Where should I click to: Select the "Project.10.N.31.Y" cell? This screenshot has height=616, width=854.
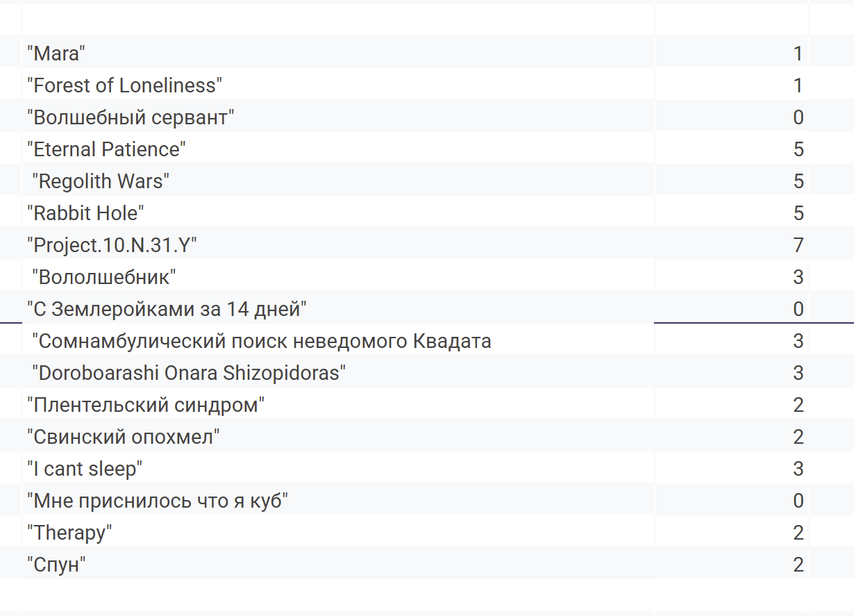tap(337, 244)
